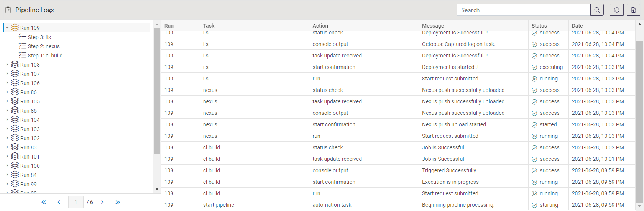Jump to last page of runs
644x211 pixels.
click(x=118, y=202)
